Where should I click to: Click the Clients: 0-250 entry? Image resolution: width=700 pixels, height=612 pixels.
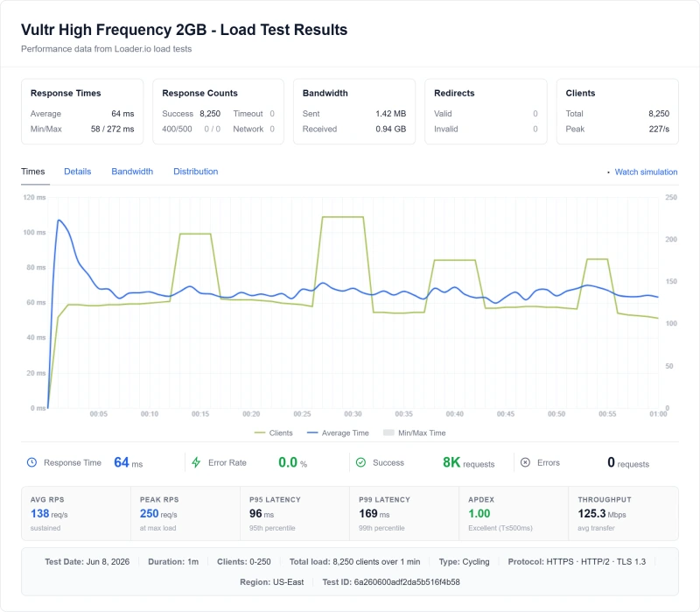click(244, 561)
